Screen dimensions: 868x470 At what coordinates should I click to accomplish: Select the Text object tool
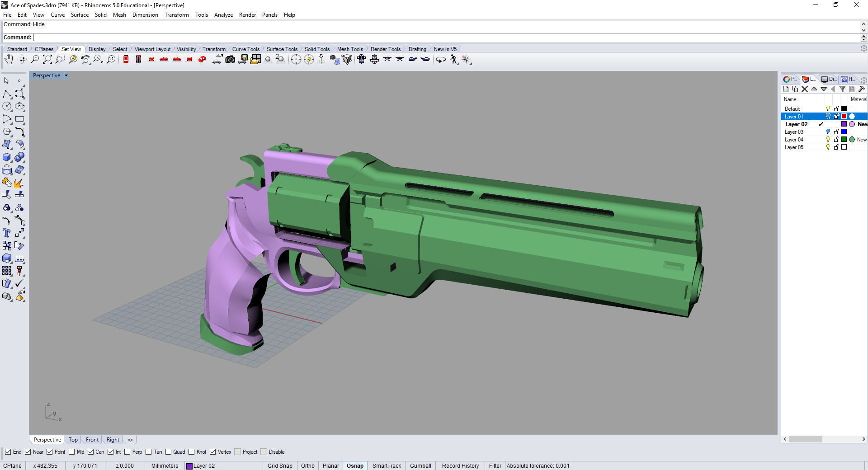(7, 233)
